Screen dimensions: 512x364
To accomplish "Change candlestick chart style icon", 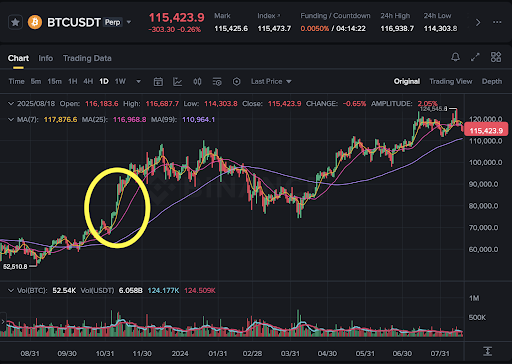I will coord(197,82).
